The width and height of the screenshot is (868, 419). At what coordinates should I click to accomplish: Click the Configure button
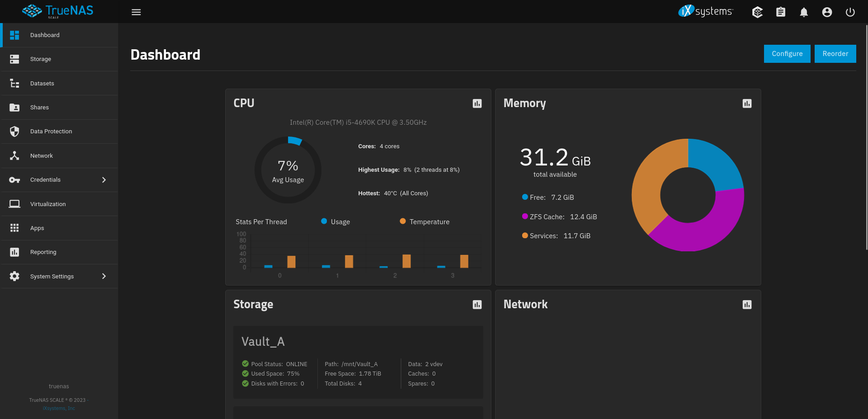click(x=787, y=54)
